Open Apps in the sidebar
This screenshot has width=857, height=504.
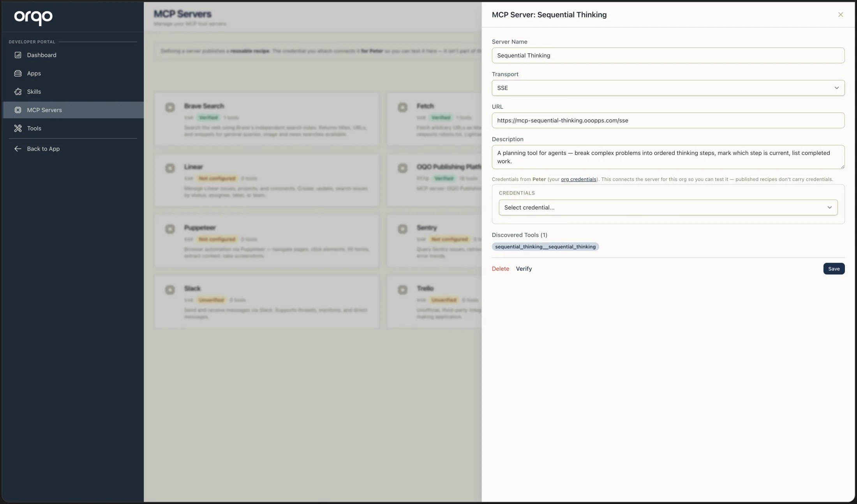pos(73,73)
